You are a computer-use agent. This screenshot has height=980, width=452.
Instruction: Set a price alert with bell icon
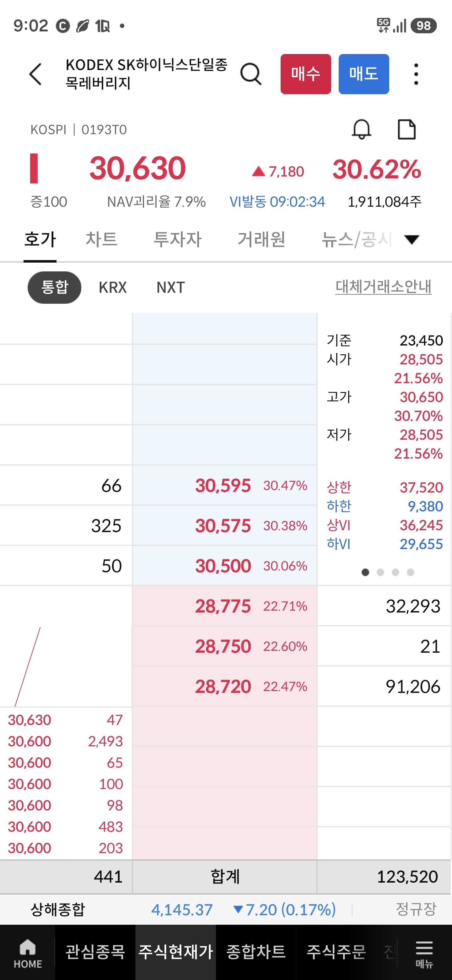click(x=361, y=129)
